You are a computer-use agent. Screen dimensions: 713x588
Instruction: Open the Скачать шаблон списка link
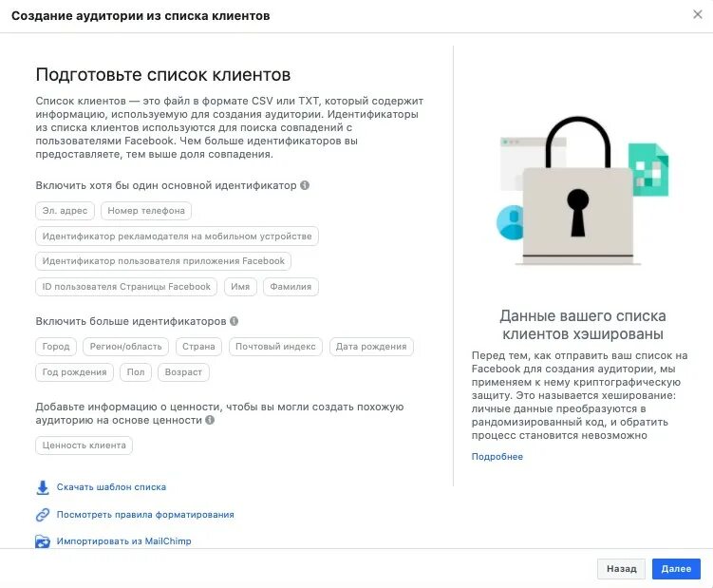[111, 487]
